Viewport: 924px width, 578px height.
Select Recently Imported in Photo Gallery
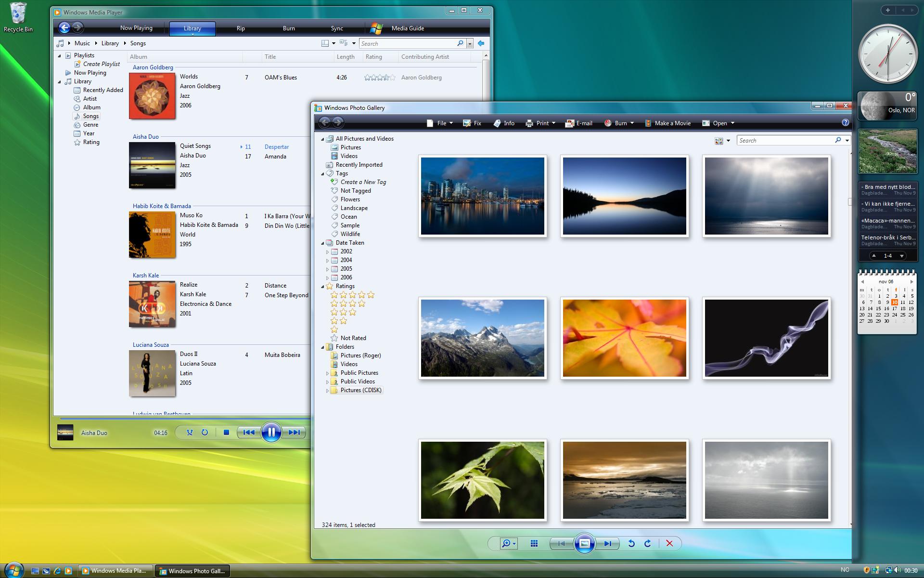click(359, 165)
